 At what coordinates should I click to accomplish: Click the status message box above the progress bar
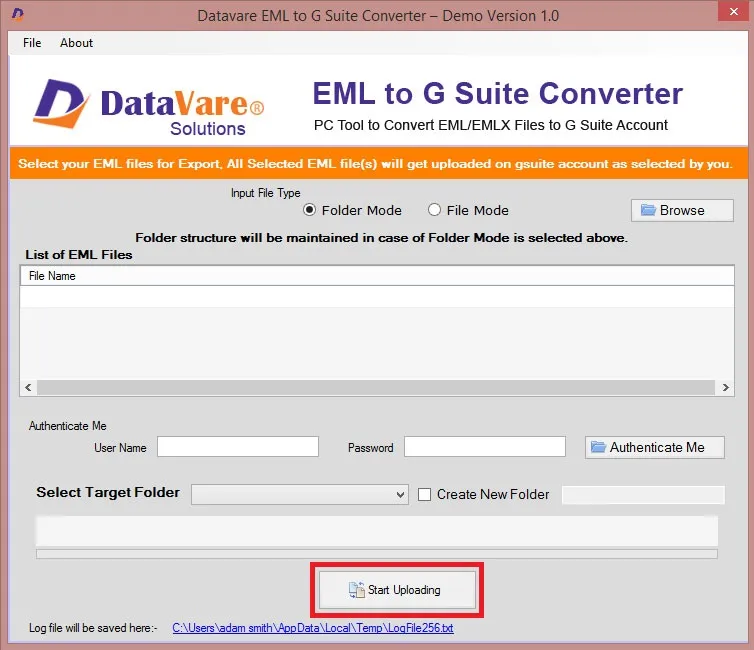377,531
